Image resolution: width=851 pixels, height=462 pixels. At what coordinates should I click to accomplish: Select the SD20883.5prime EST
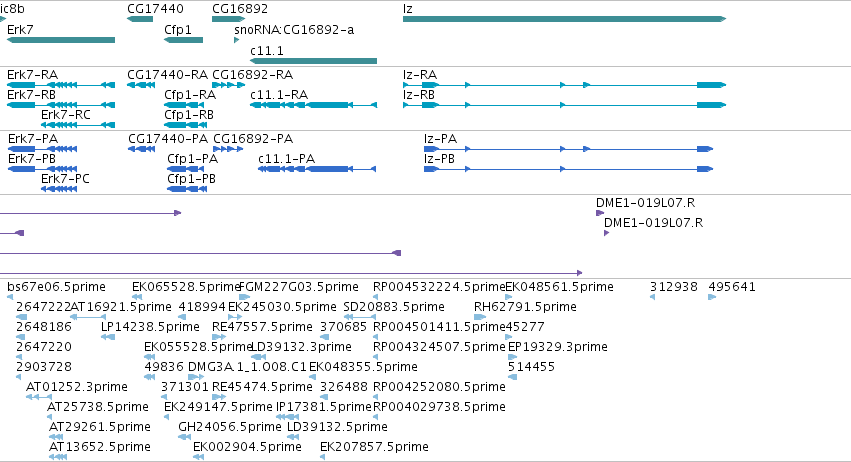pos(360,318)
